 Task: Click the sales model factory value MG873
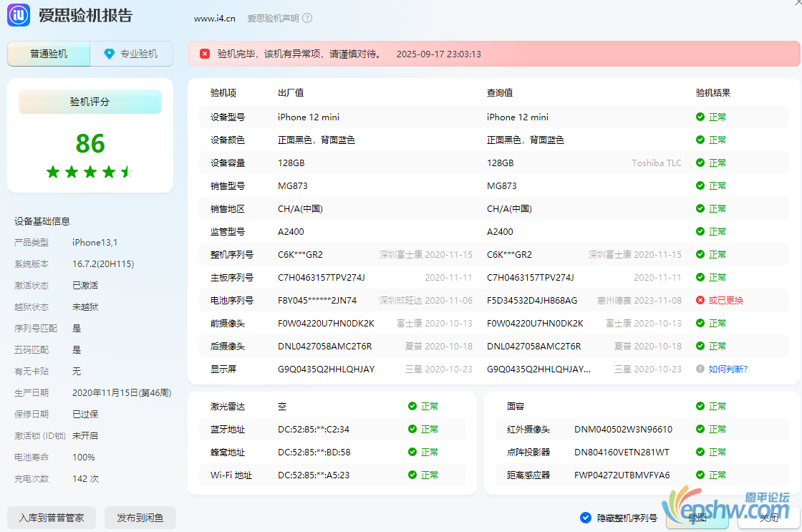coord(293,185)
